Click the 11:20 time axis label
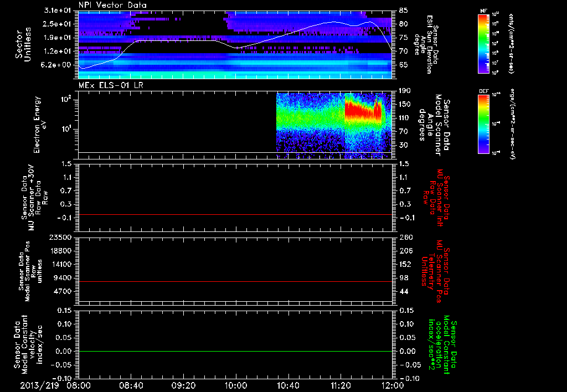This screenshot has width=567, height=392. (x=341, y=385)
